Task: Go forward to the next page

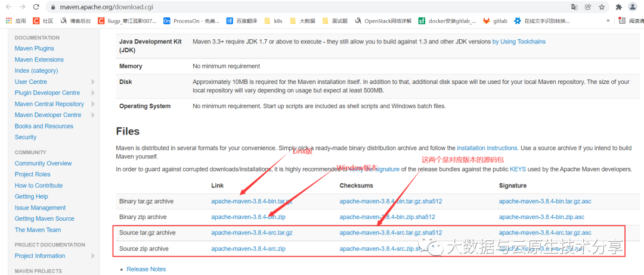Action: [22, 7]
